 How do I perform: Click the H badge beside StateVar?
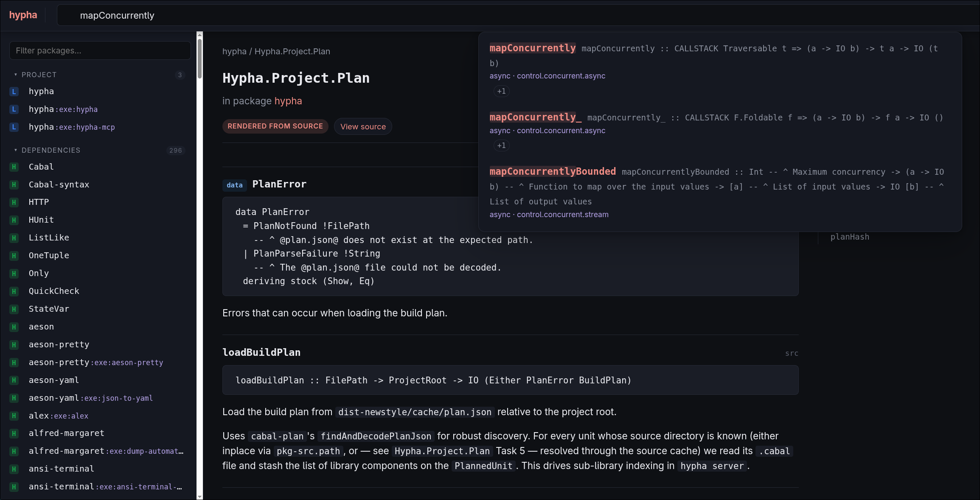[x=14, y=309]
